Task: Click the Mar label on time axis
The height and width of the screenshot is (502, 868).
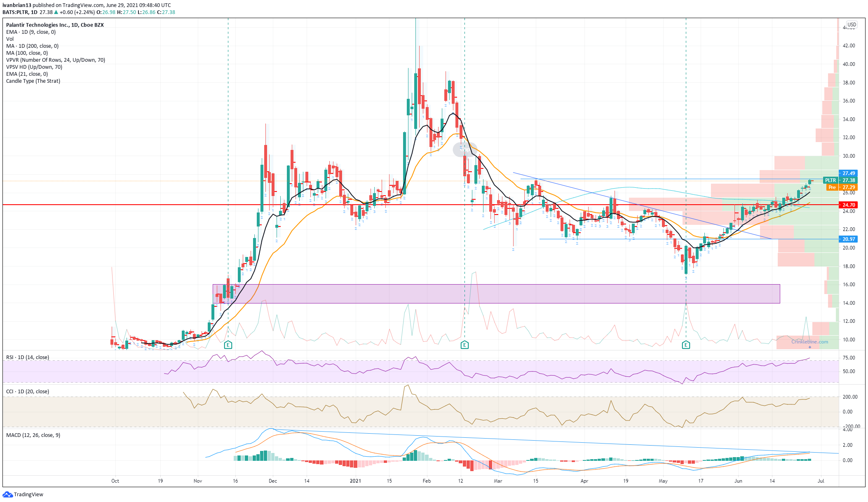Action: pyautogui.click(x=498, y=481)
